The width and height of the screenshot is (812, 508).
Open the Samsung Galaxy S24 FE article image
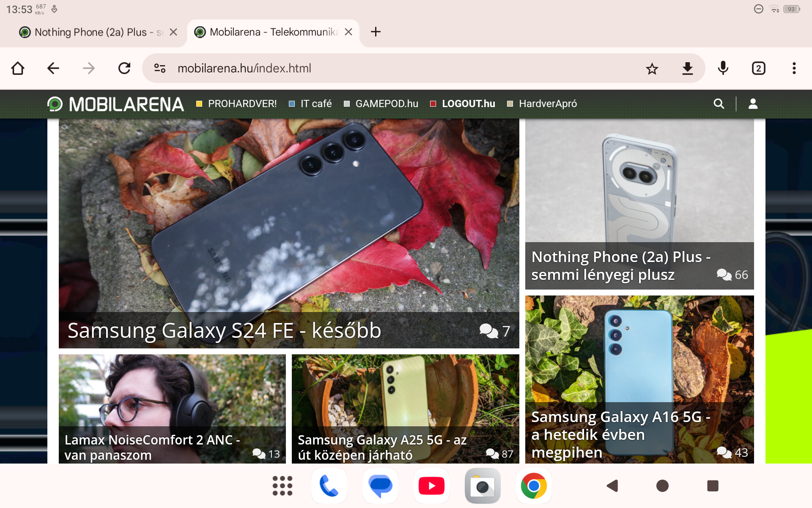(289, 216)
